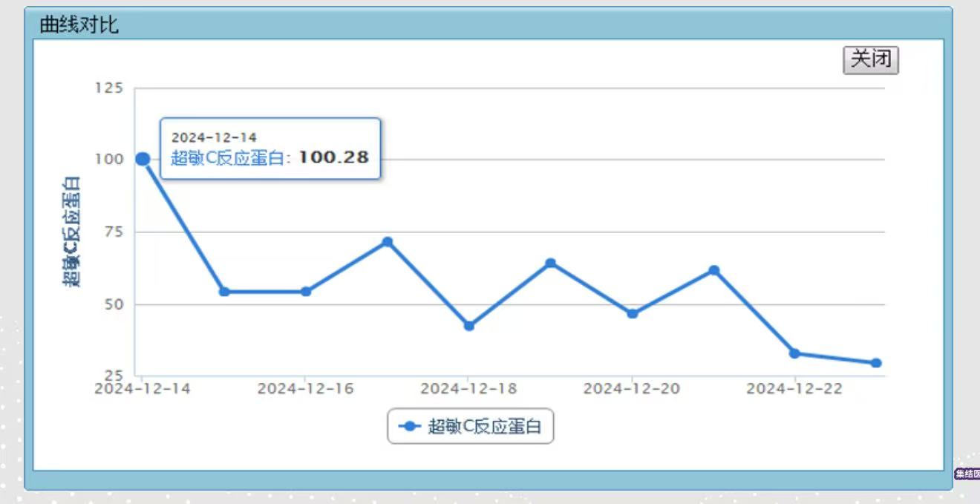This screenshot has width=980, height=504.
Task: Click the 2024-12-17 peak data point
Action: coord(388,242)
